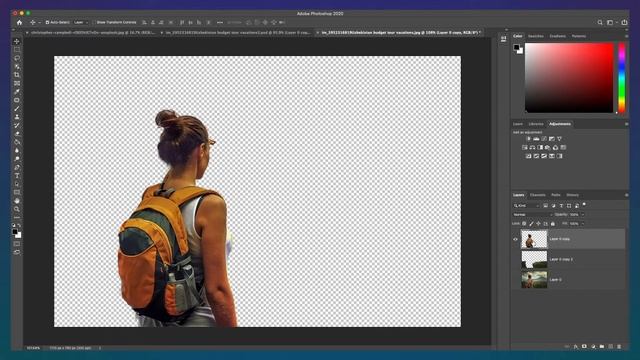This screenshot has height=360, width=640.
Task: Select the Rectangular Marquee tool
Action: click(17, 50)
